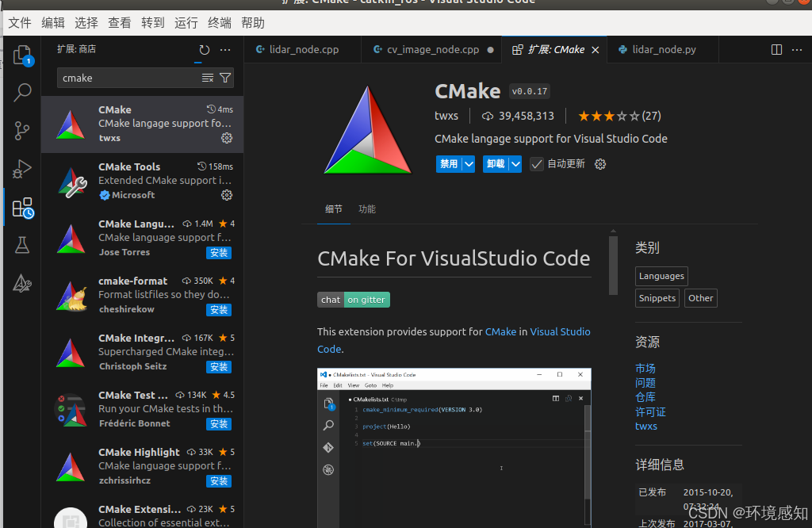The image size is (812, 528).
Task: Select the Features tab of extension
Action: [367, 209]
